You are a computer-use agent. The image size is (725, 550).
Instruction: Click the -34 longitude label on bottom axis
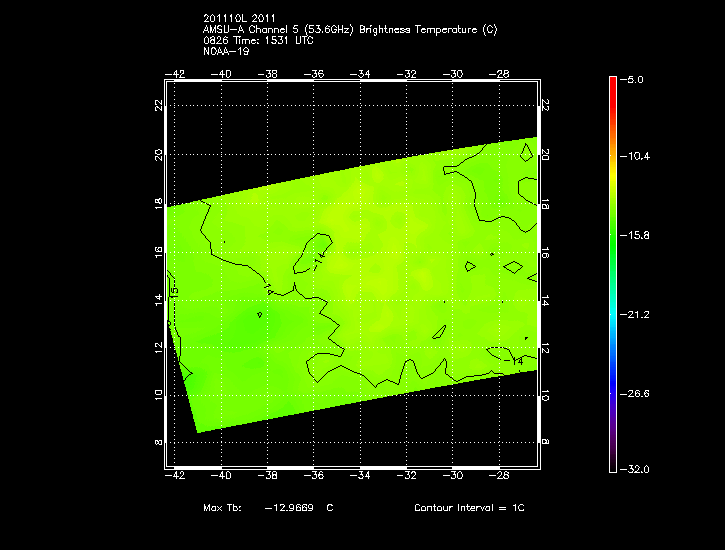click(361, 476)
